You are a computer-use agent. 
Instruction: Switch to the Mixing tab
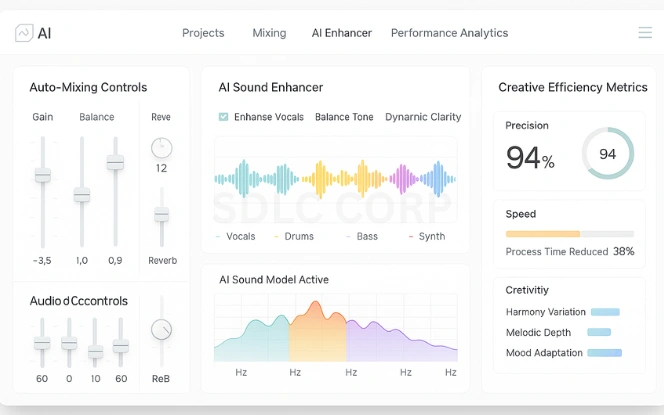coord(269,33)
